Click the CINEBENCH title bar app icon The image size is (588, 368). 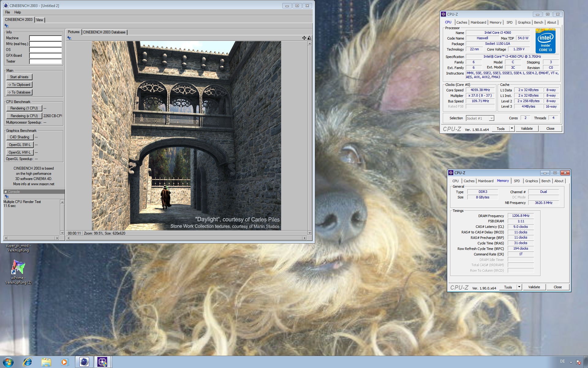6,6
